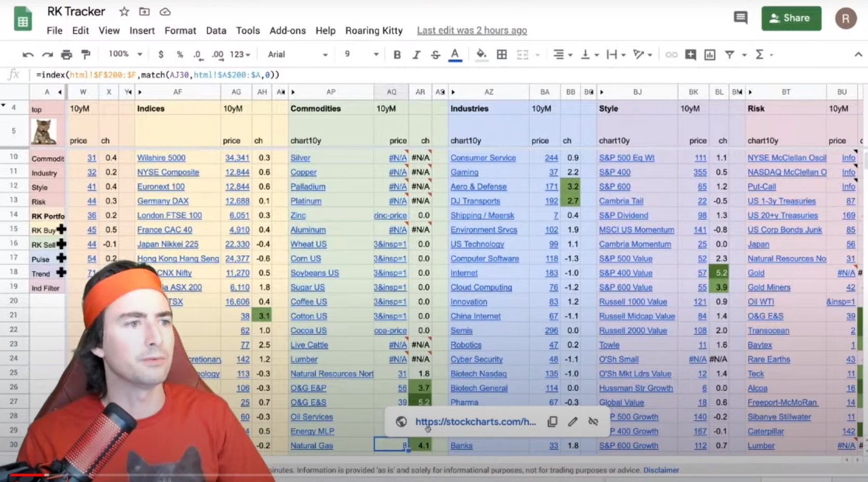Open the Disclaimer link at bottom
868x482 pixels.
pyautogui.click(x=661, y=470)
